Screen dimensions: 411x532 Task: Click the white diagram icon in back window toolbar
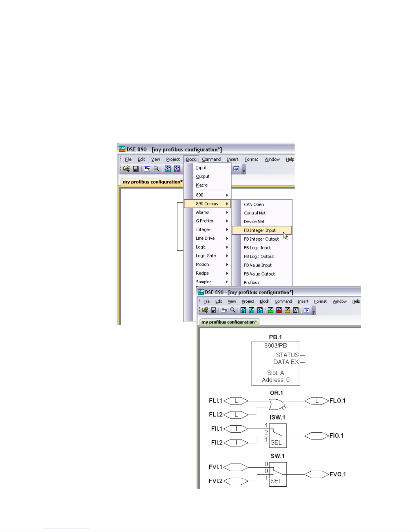coord(236,169)
